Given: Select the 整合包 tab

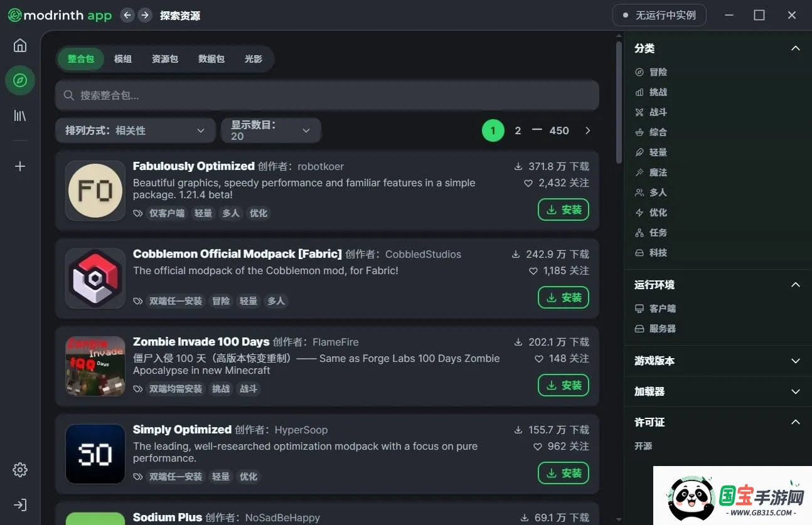Looking at the screenshot, I should coord(81,59).
